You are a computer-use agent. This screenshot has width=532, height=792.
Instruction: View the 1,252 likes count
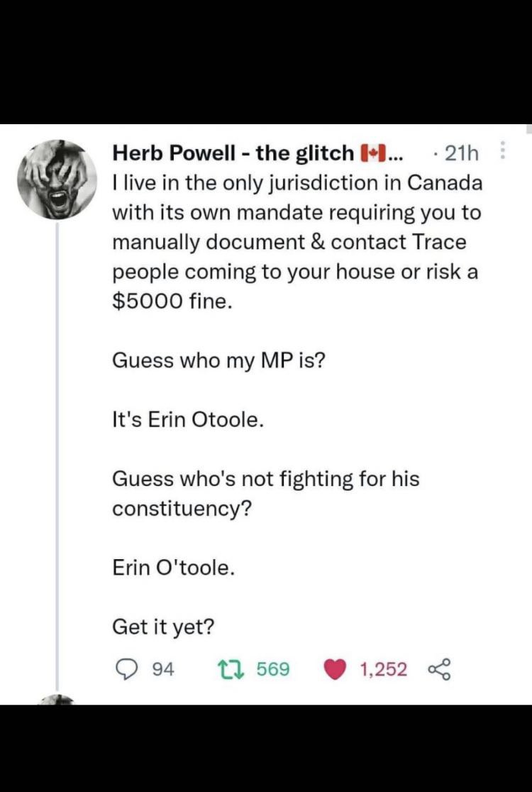click(x=383, y=670)
